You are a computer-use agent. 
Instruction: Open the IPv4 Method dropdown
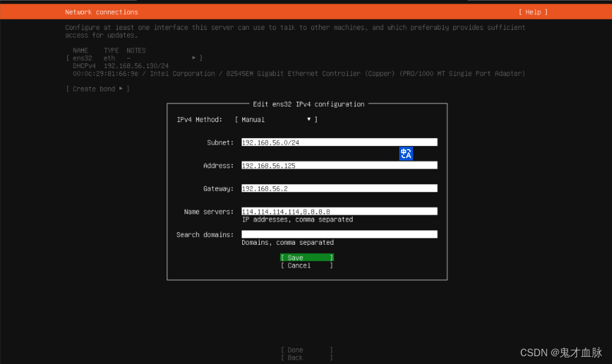(275, 119)
